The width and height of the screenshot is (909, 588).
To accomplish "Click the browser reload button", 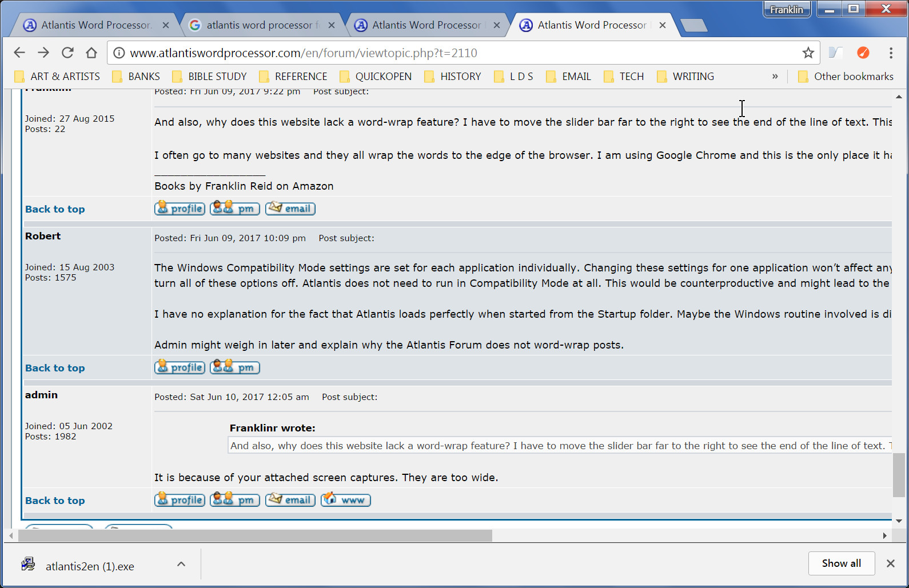I will click(x=67, y=53).
